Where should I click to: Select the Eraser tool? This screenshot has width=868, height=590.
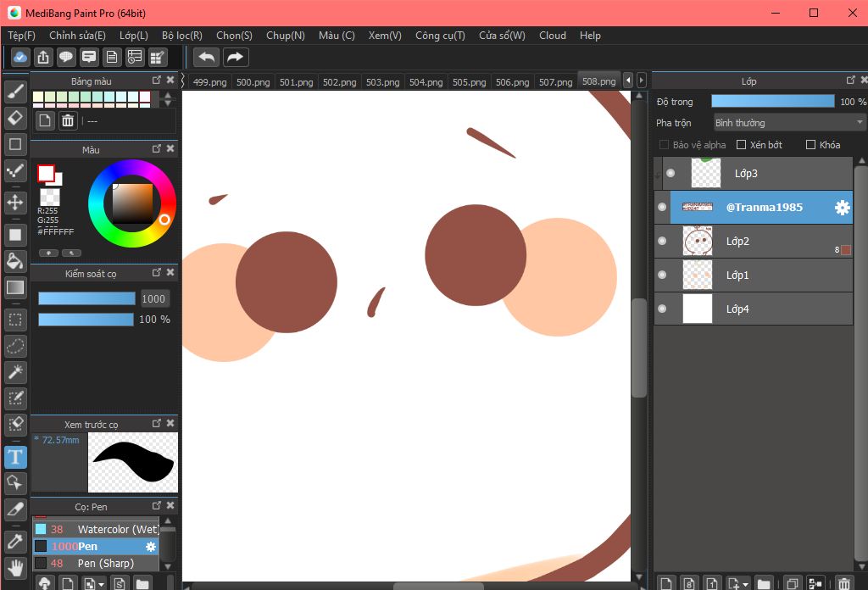(x=15, y=117)
